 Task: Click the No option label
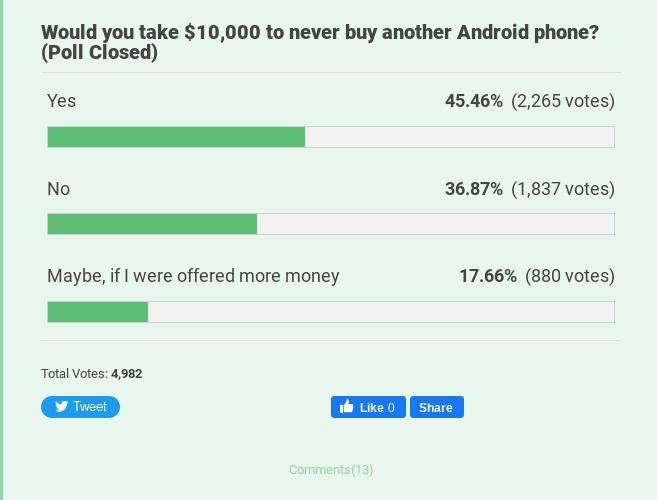click(x=59, y=189)
